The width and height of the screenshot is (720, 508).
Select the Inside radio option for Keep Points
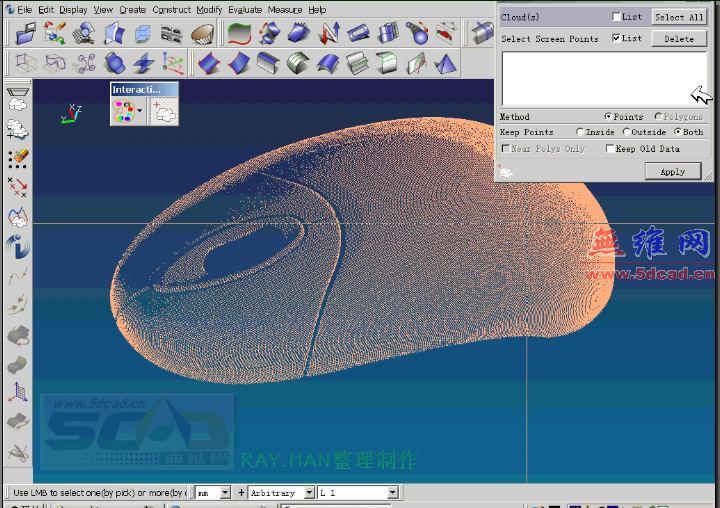580,132
